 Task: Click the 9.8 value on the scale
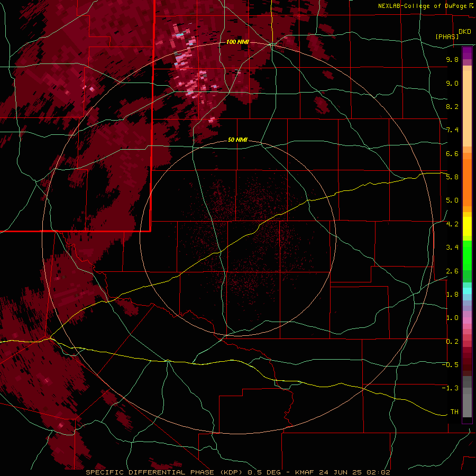[x=452, y=59]
